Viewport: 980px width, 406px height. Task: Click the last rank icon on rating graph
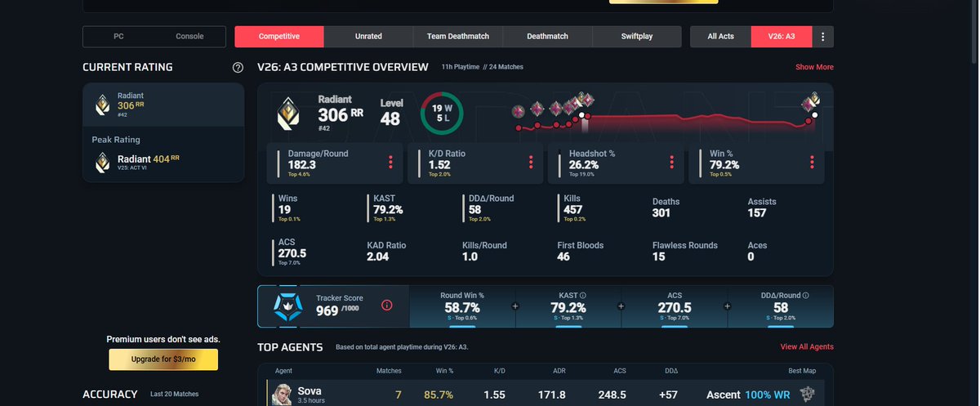click(813, 100)
